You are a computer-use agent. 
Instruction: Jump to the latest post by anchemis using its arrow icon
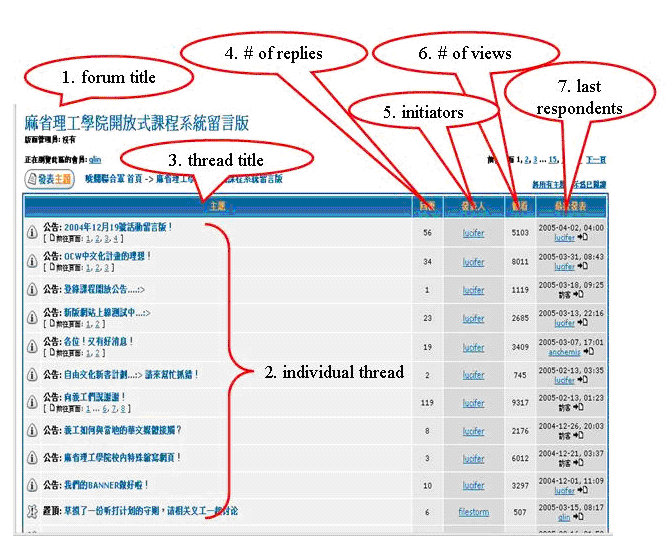coord(589,351)
